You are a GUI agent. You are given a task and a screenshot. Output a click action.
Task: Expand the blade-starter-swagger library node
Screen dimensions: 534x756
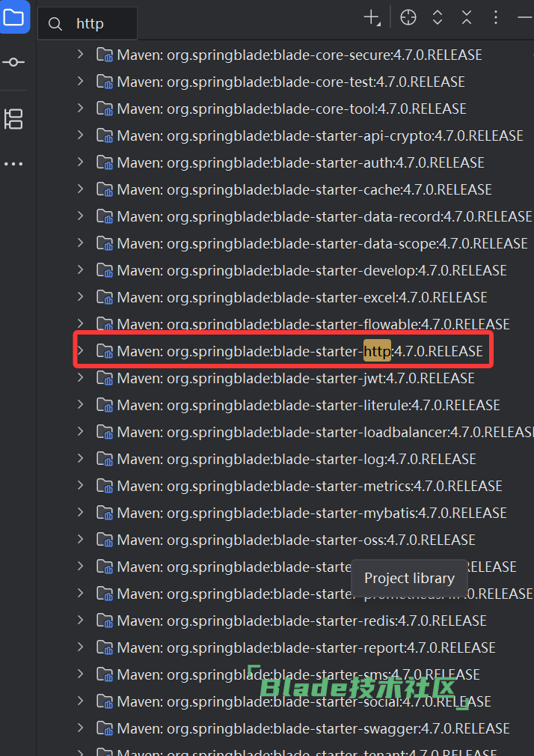[x=81, y=728]
